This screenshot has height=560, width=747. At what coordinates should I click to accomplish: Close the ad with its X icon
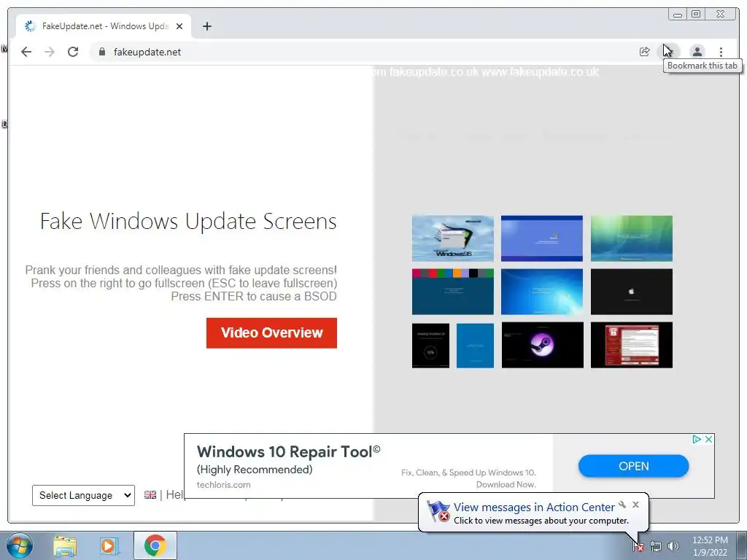click(x=708, y=439)
